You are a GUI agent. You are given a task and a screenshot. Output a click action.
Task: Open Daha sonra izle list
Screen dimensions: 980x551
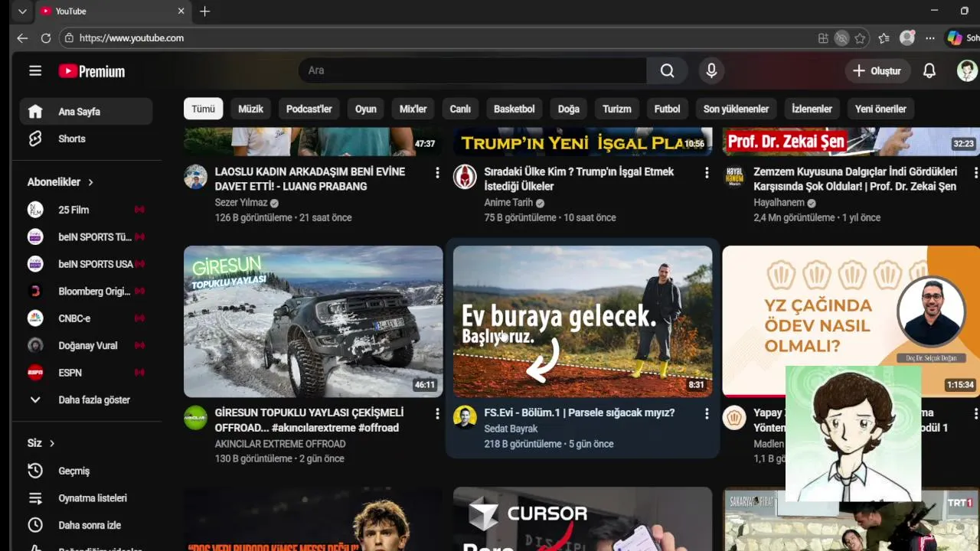click(x=86, y=525)
